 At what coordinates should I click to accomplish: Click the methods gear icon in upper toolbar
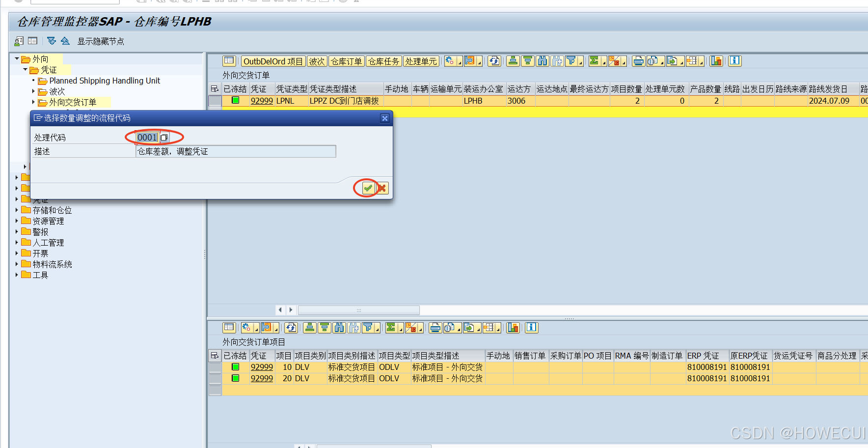(x=450, y=61)
